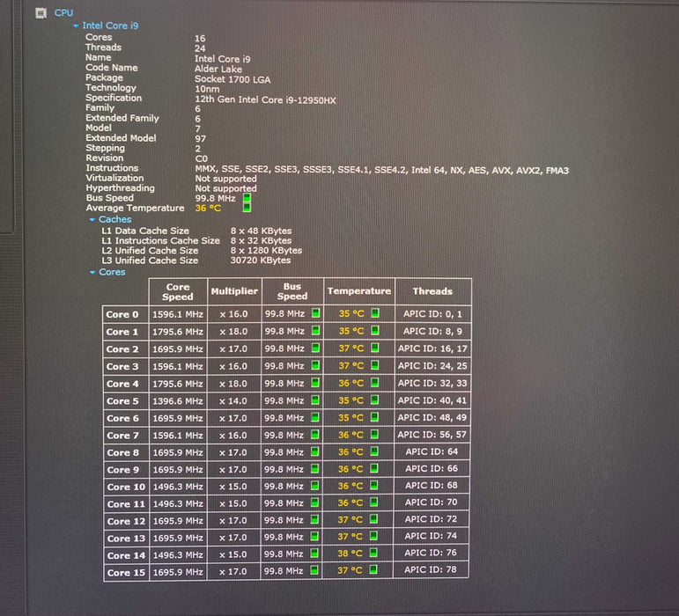Select the Core 15 row label
This screenshot has width=679, height=616.
pos(126,572)
